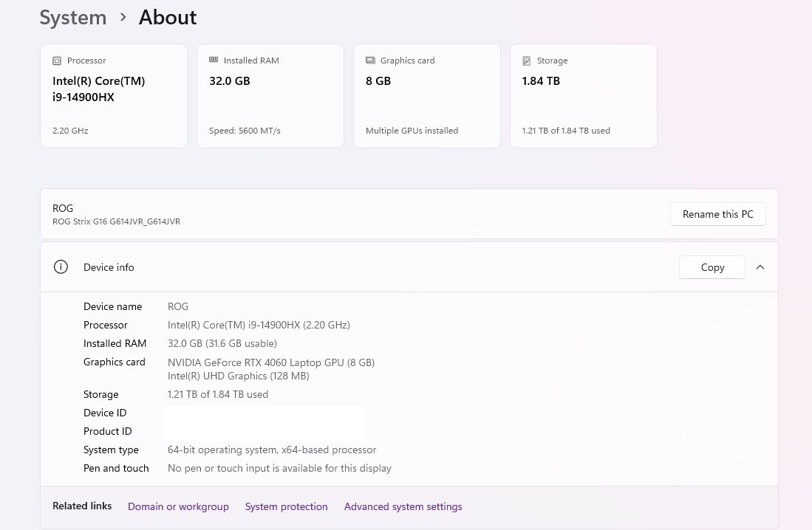Image resolution: width=812 pixels, height=530 pixels.
Task: Click the Related links label
Action: (82, 506)
